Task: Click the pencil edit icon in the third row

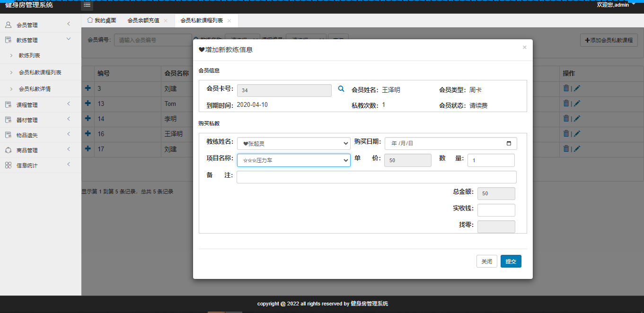Action: [577, 118]
